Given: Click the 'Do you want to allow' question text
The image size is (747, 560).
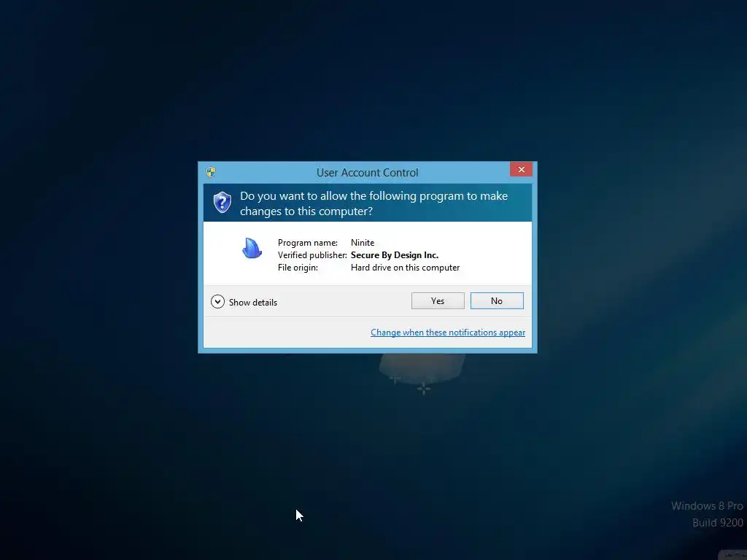Looking at the screenshot, I should (373, 203).
